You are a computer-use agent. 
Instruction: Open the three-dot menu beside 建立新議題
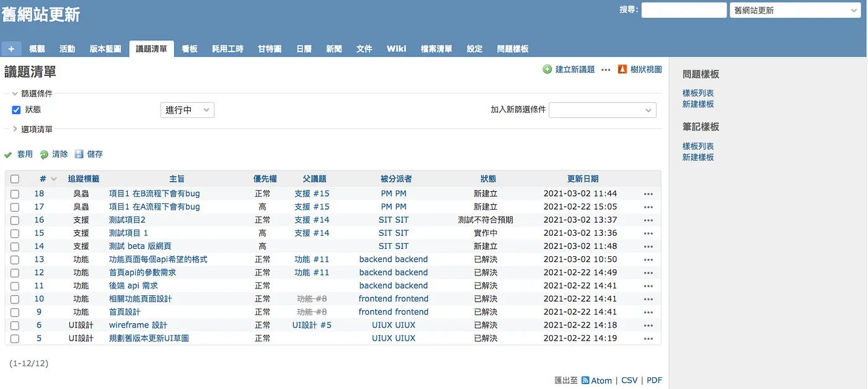pos(606,70)
